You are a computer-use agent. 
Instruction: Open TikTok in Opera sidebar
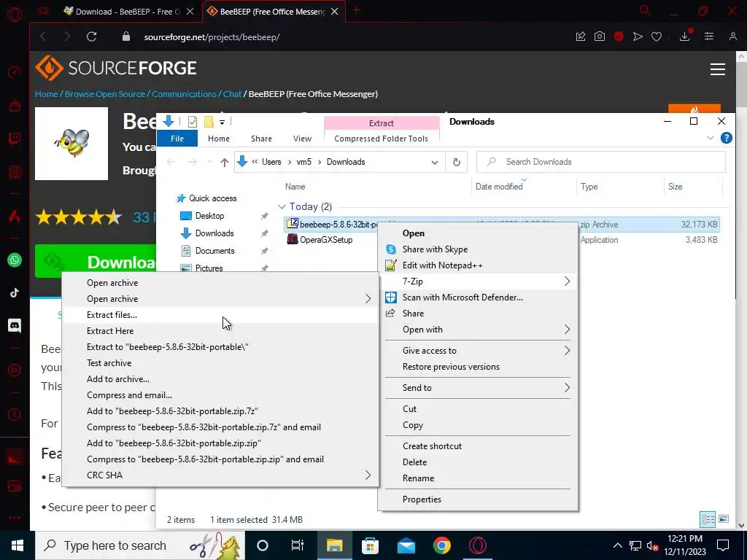coord(15,292)
